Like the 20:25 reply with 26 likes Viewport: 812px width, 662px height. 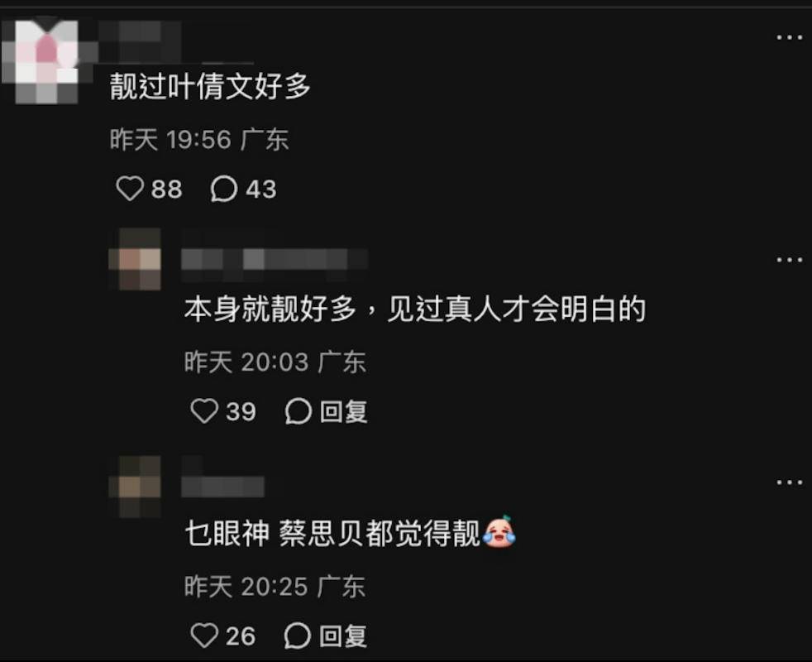point(204,636)
